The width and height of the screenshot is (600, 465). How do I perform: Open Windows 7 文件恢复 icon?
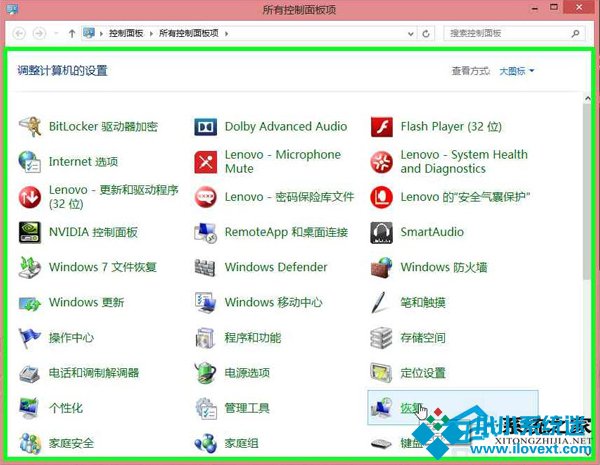[30, 267]
